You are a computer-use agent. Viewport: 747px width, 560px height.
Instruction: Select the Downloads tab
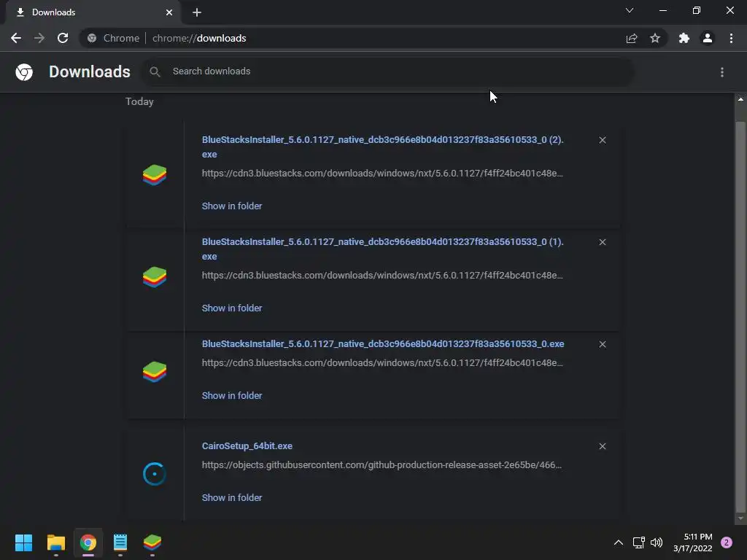point(93,12)
